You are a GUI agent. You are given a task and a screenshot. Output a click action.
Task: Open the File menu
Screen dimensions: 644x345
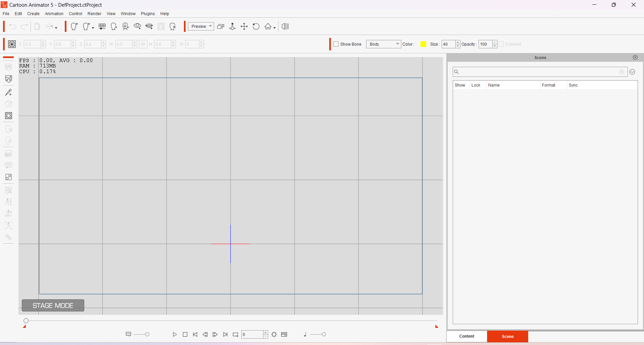(6, 14)
